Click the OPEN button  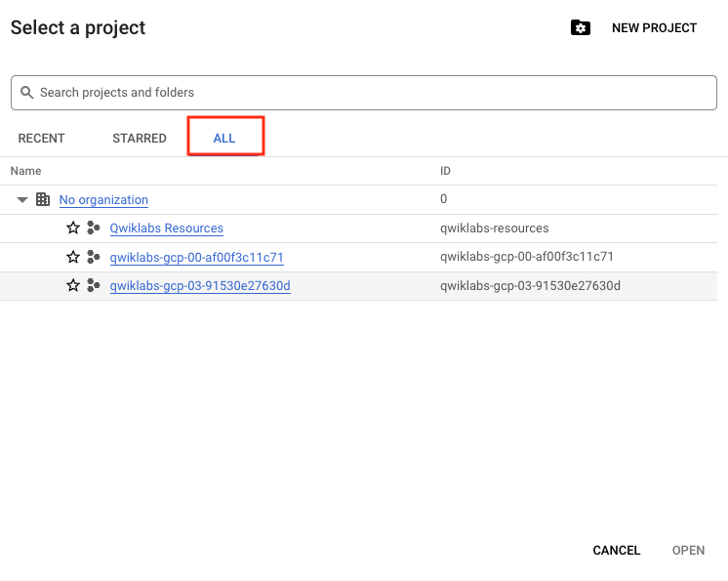pos(689,551)
